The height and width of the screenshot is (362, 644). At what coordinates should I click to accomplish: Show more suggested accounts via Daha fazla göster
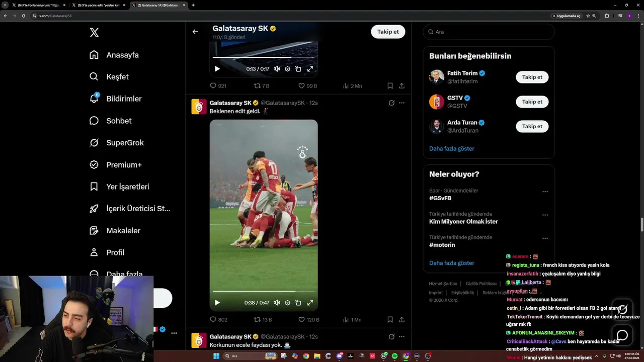pyautogui.click(x=451, y=149)
